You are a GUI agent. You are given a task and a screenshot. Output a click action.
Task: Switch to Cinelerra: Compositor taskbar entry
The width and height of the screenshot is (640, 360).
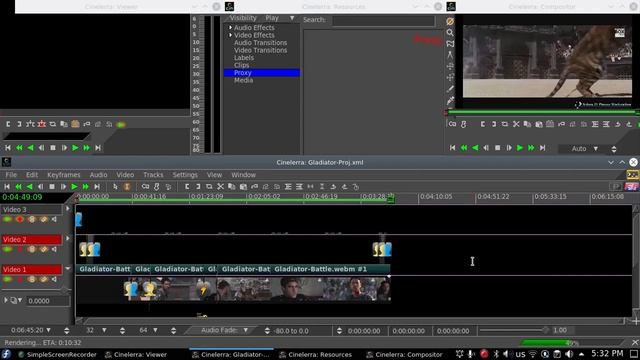[404, 354]
